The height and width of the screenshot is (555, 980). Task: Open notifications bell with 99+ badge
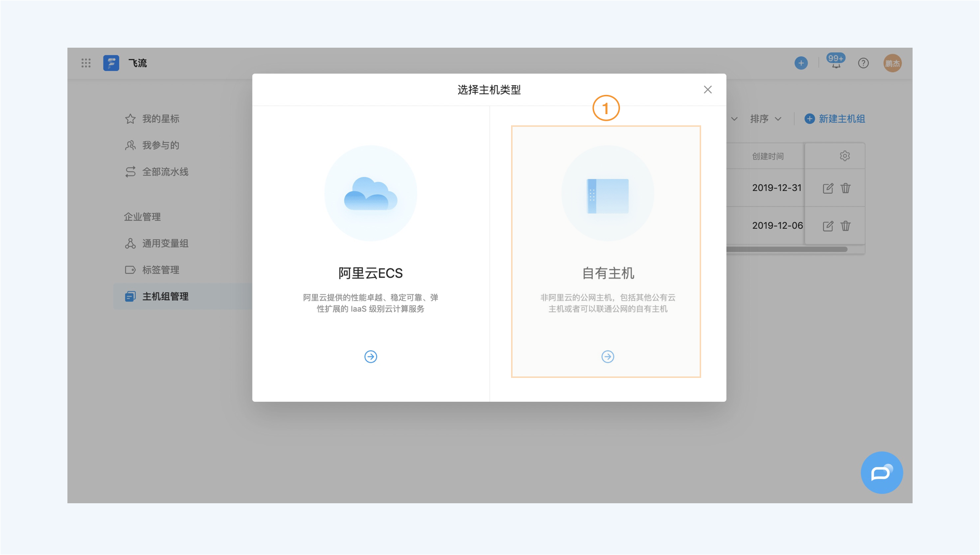click(836, 62)
